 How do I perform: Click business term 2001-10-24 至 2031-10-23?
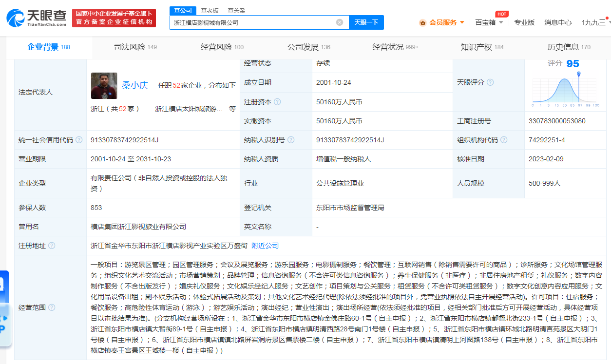tap(131, 159)
